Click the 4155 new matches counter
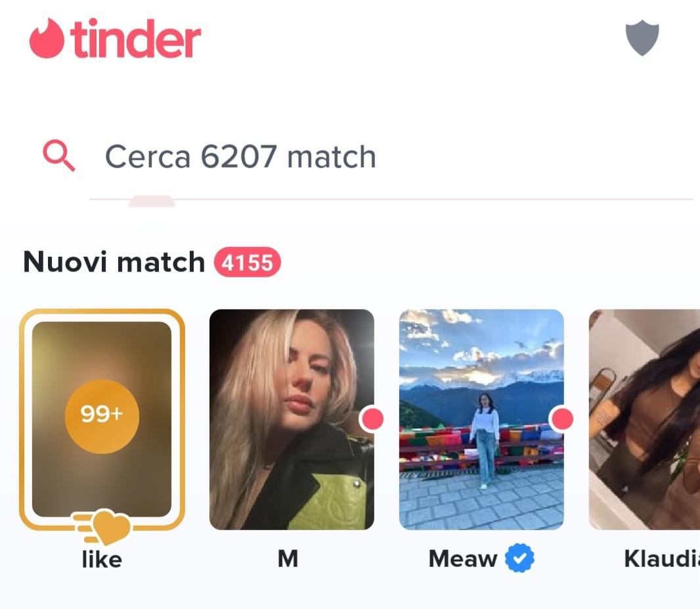Screen dimensions: 700x609 click(248, 262)
